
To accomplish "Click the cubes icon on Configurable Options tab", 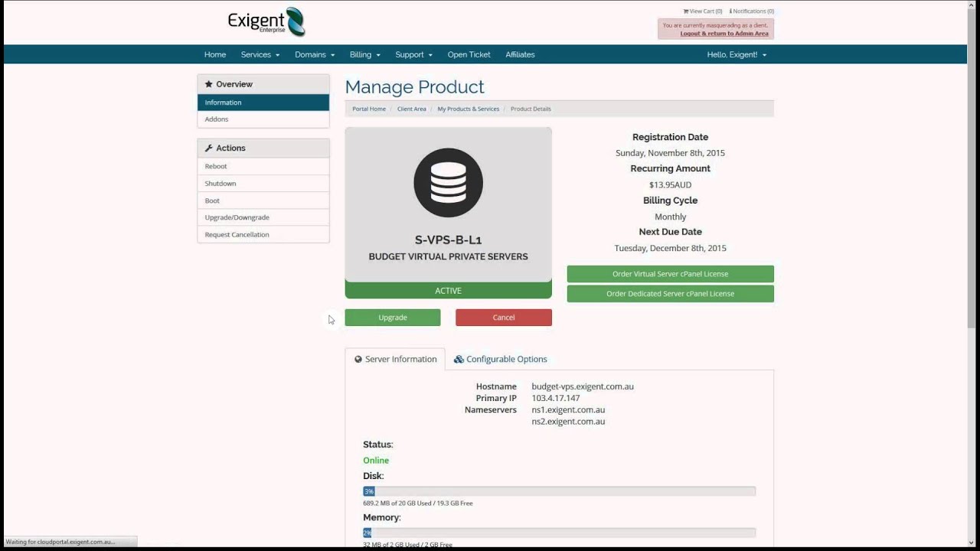I will click(459, 359).
